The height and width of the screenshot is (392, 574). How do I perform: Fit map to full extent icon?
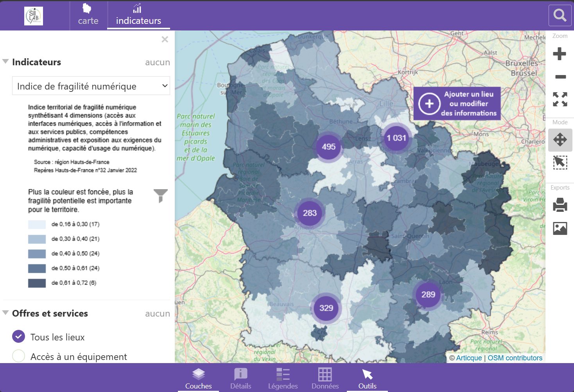point(560,99)
